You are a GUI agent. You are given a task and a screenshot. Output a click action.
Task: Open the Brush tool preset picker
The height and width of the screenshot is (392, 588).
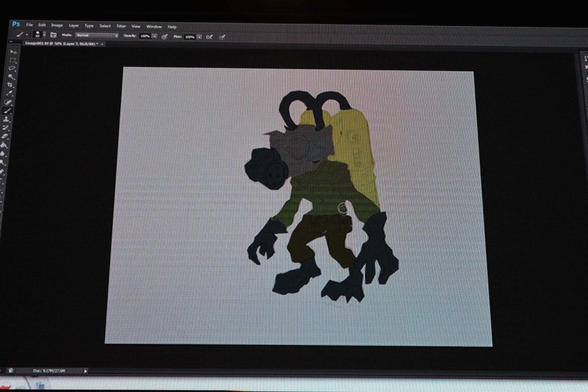(x=20, y=34)
